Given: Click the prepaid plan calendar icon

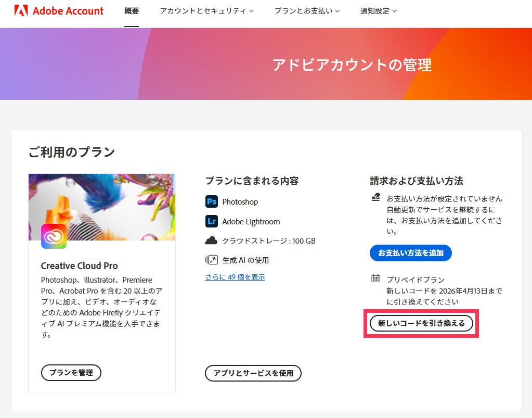Looking at the screenshot, I should pyautogui.click(x=375, y=278).
